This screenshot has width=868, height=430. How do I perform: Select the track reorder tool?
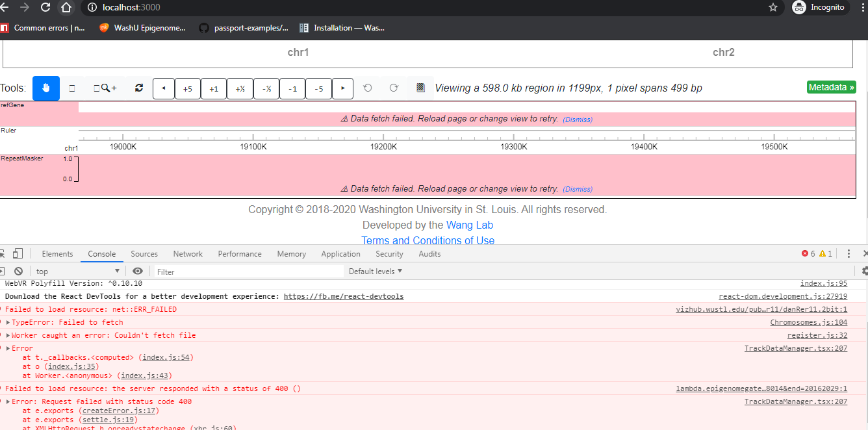(x=71, y=88)
